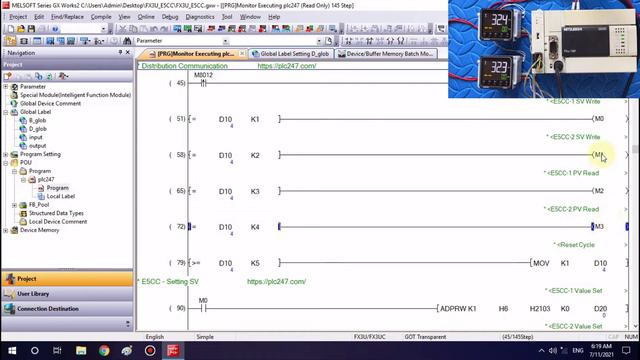Collapse the plc247 tree node
This screenshot has width=640, height=360.
click(x=23, y=180)
